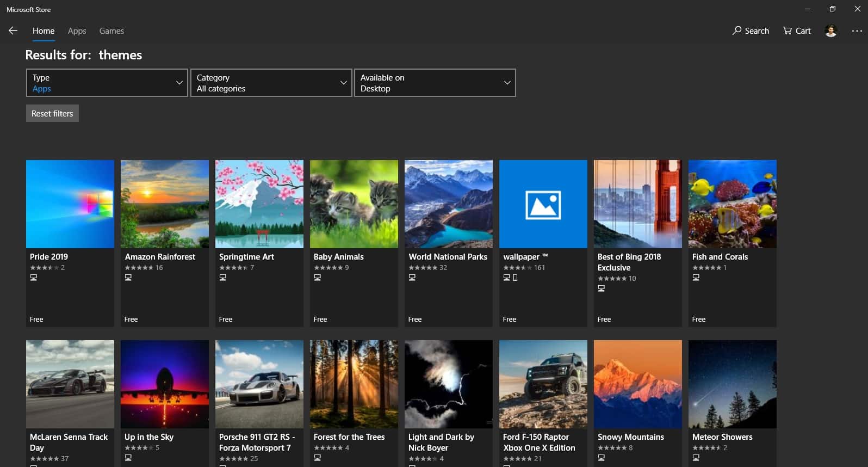868x467 pixels.
Task: Open the Amazon Rainforest title link
Action: 160,257
